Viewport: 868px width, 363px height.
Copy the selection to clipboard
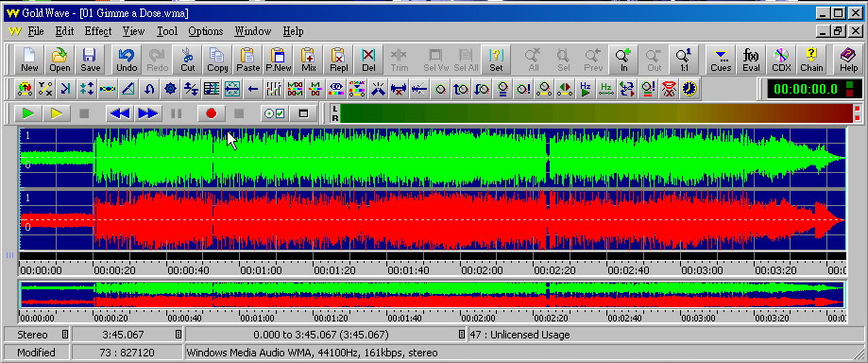pos(217,60)
